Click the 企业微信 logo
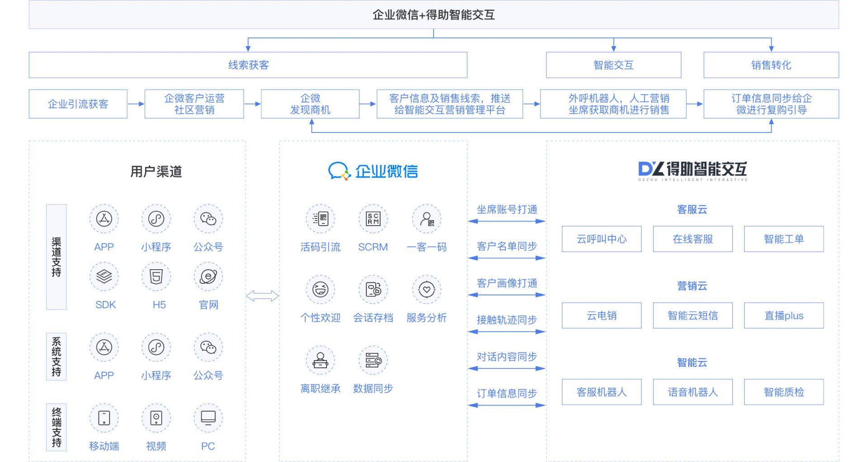Screen dimensions: 868x462 point(373,171)
